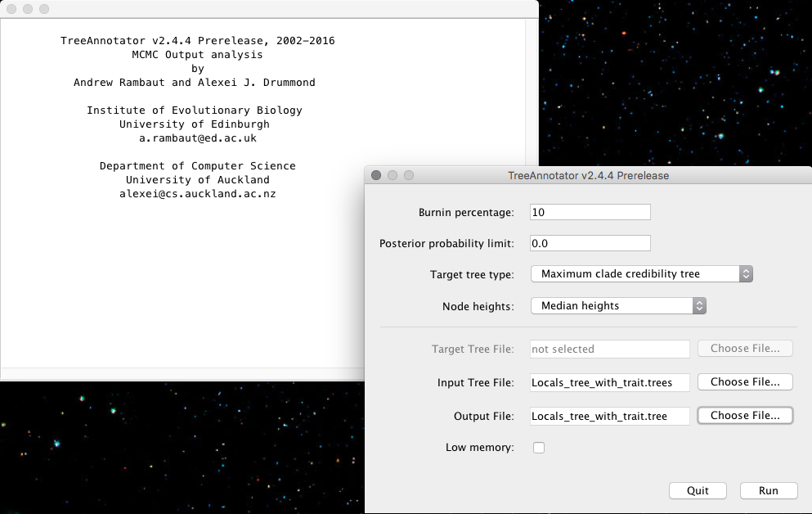Click the Input Tree File text field
The image size is (812, 514).
click(x=609, y=382)
